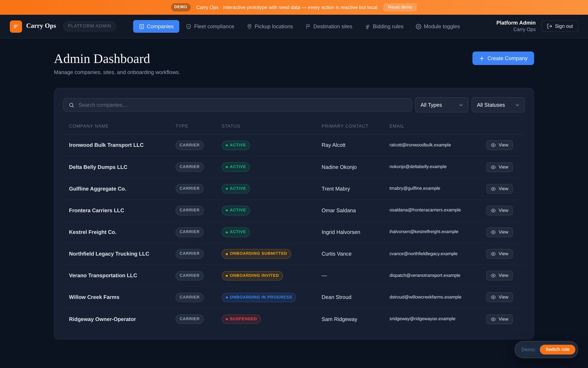Click eye icon for Frontera Carriers row
Image resolution: width=588 pixels, height=368 pixels.
coord(493,211)
